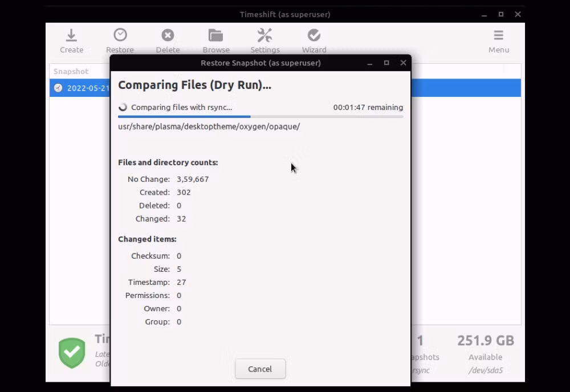This screenshot has width=570, height=392.
Task: Cancel the dry run comparison
Action: coord(260,369)
